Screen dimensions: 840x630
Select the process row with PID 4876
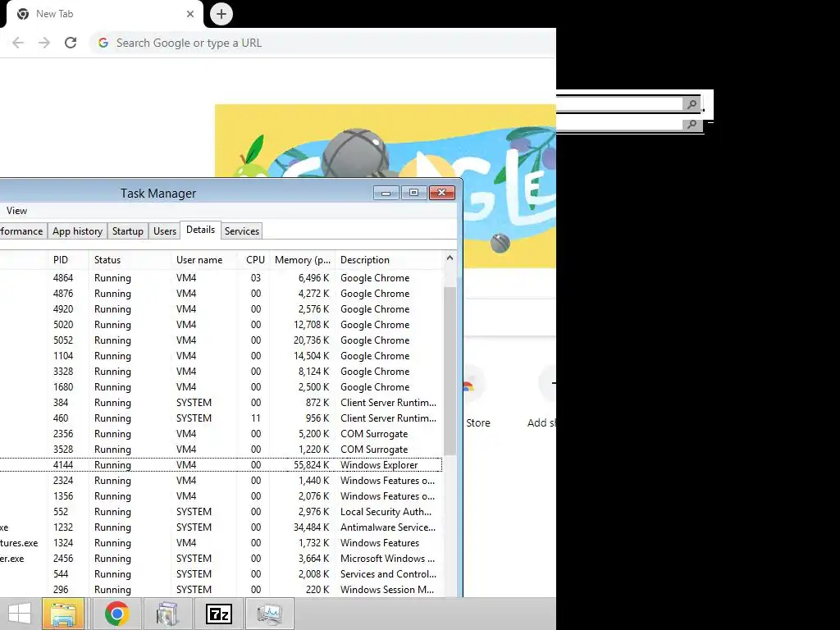(x=221, y=294)
